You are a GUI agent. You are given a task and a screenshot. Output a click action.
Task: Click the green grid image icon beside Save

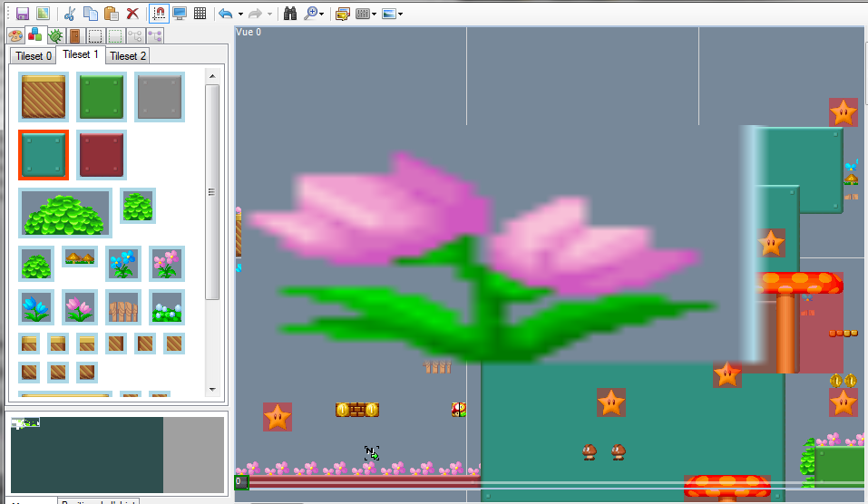[x=43, y=14]
